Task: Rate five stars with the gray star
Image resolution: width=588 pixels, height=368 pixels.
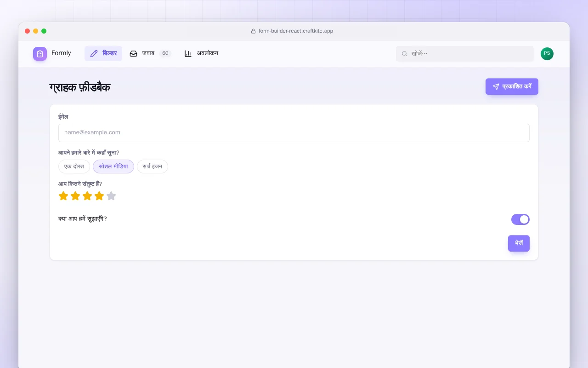Action: point(111,196)
